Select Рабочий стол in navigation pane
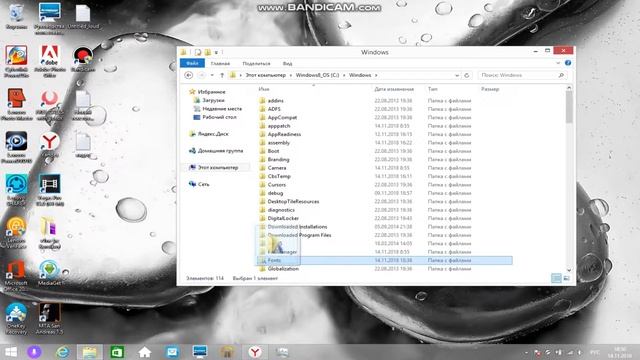640x360 pixels. pos(219,117)
